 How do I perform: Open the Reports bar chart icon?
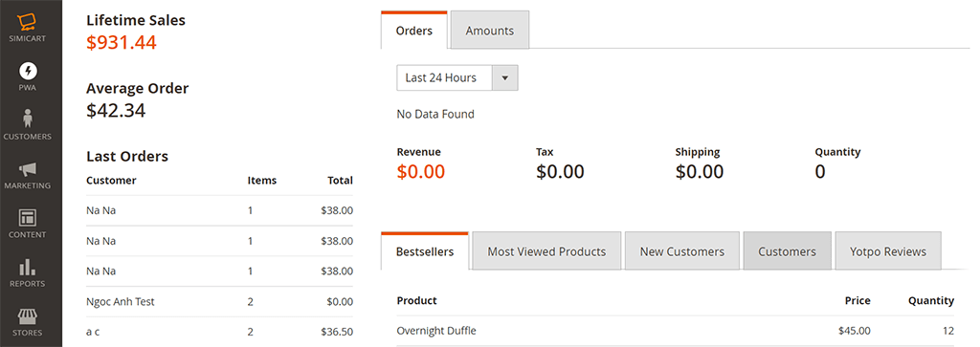coord(28,267)
